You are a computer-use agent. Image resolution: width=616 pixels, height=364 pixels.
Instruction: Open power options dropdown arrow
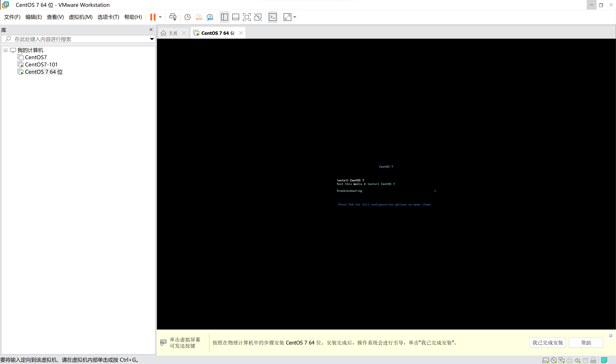[x=160, y=17]
